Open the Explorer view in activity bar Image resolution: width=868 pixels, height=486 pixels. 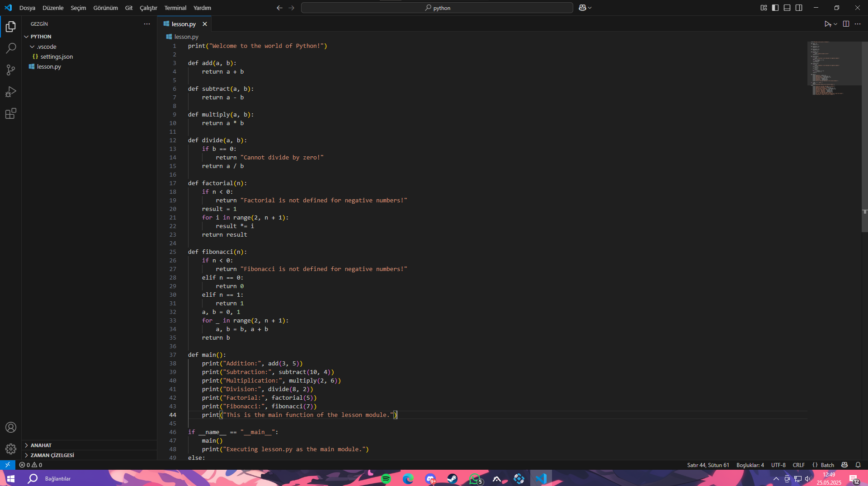pos(11,27)
